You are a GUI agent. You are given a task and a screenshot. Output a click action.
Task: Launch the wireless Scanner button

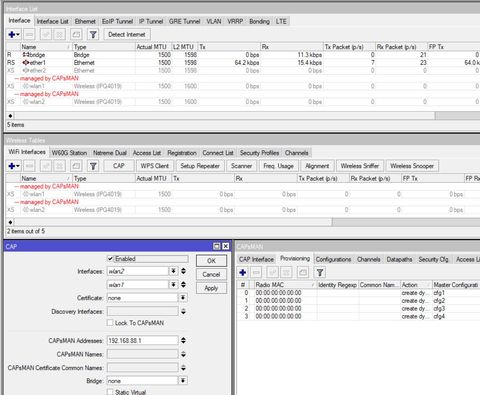[x=242, y=166]
